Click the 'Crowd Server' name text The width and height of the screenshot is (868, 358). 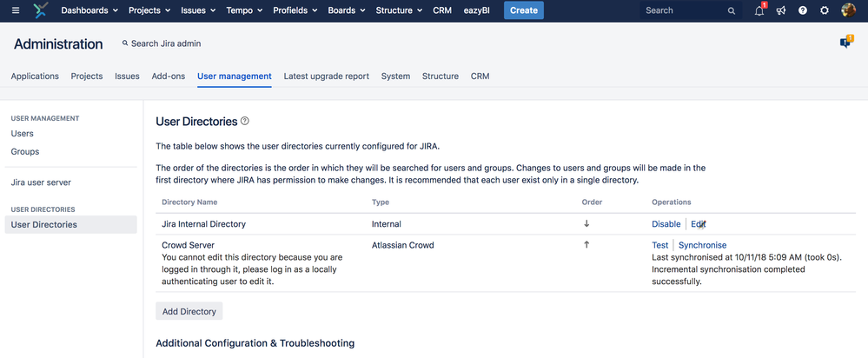189,245
